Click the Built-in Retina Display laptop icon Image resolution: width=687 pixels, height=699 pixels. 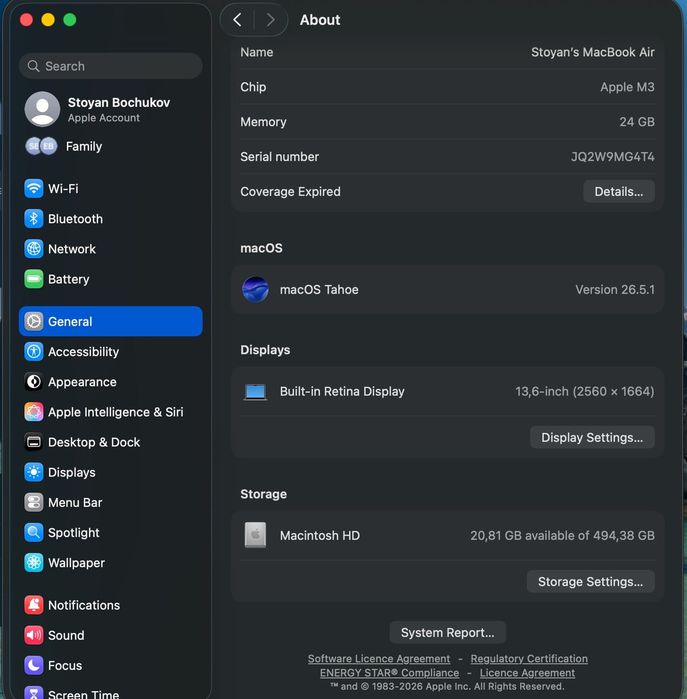pos(255,391)
